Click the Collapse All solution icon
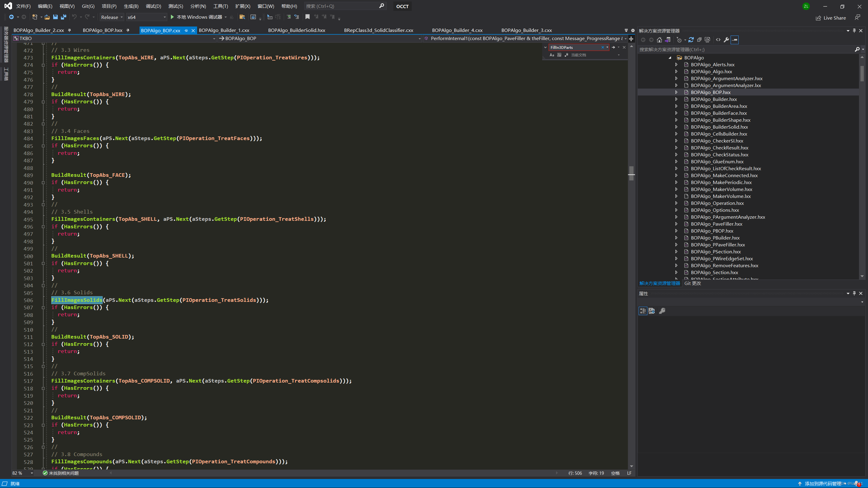Image resolution: width=868 pixels, height=488 pixels. [699, 40]
